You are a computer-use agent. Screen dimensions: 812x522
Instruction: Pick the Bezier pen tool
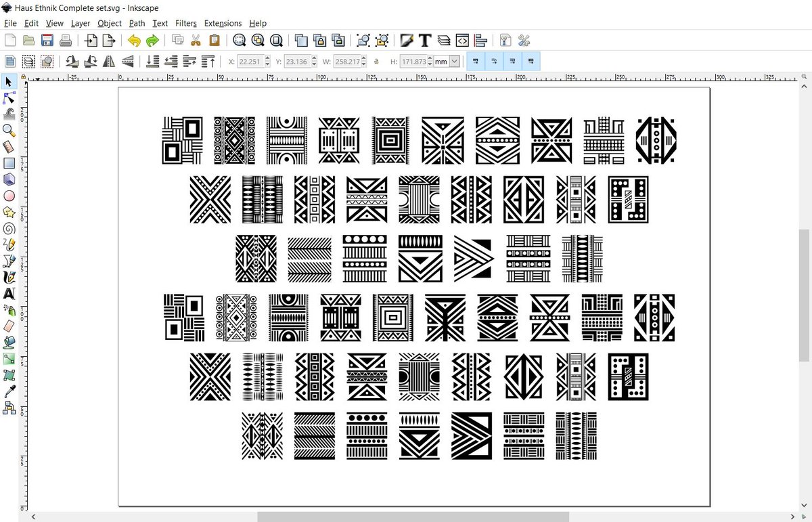coord(9,261)
